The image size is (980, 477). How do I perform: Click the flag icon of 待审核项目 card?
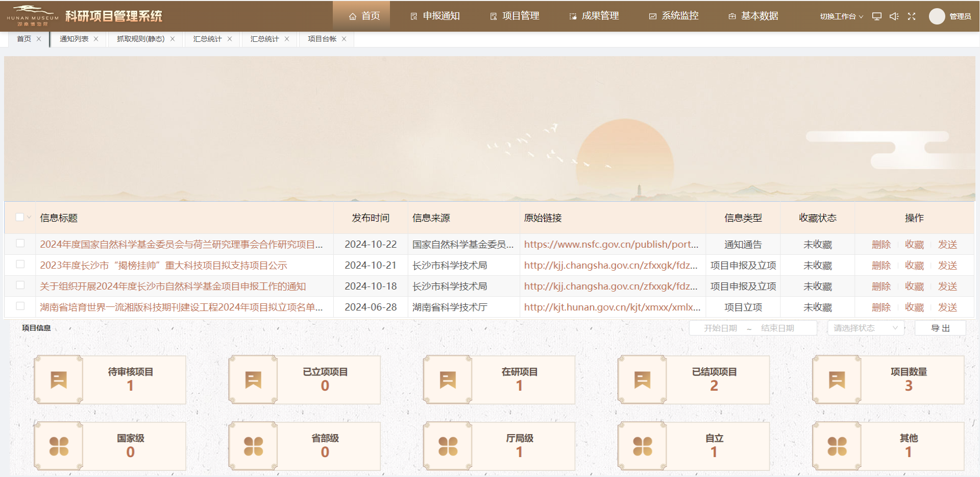coord(59,380)
